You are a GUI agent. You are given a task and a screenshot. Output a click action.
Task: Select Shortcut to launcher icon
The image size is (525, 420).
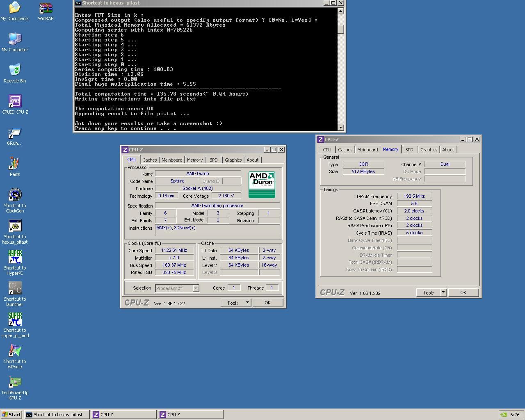(x=15, y=294)
